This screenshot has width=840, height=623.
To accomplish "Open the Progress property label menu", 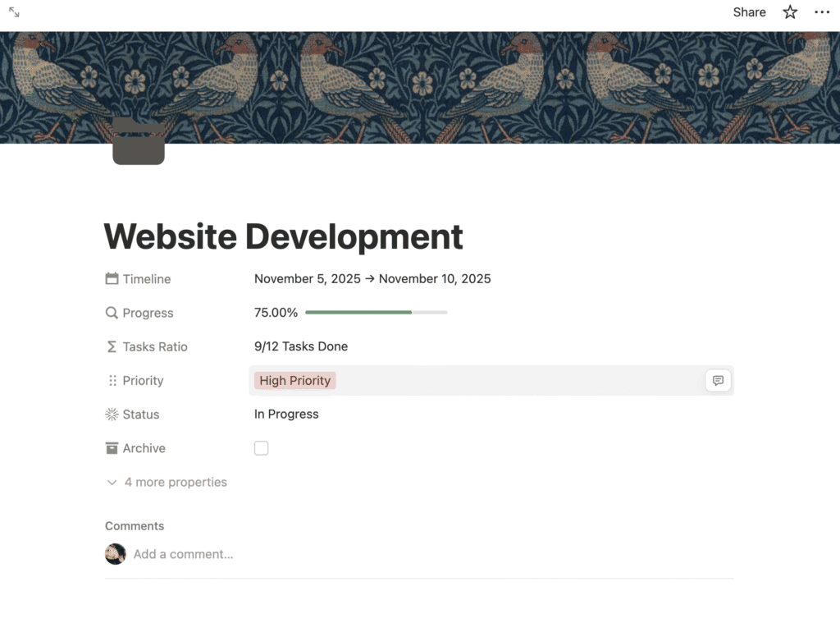I will (x=148, y=313).
